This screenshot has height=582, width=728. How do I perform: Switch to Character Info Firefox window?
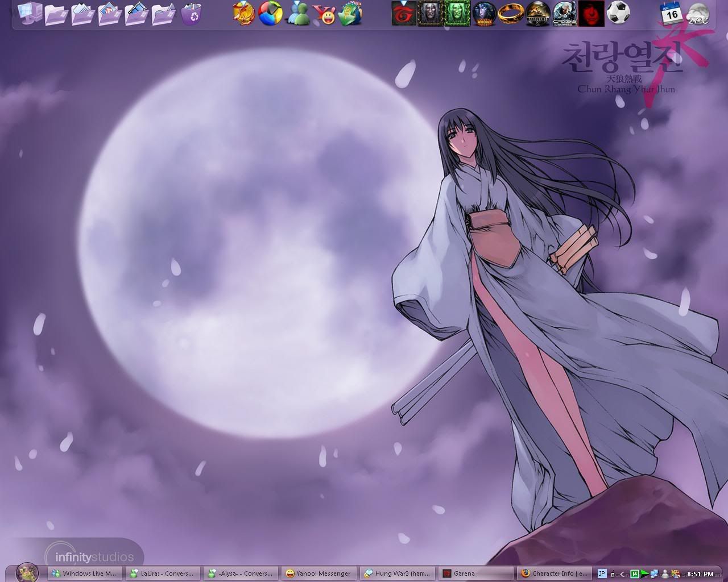coord(555,573)
